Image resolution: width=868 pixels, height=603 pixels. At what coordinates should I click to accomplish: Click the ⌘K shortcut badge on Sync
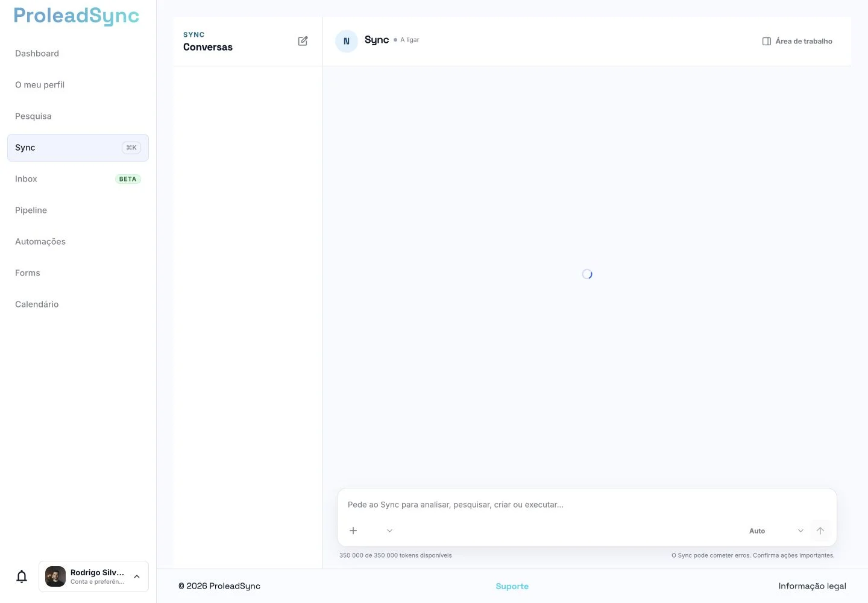pos(131,148)
